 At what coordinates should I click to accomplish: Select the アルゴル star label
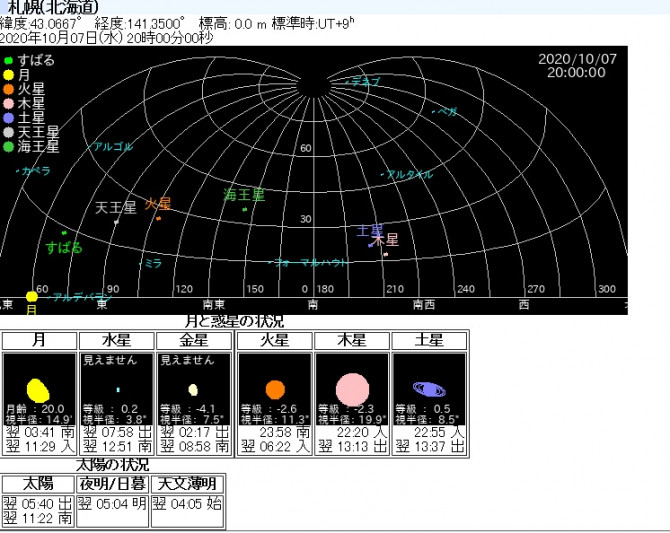(113, 147)
